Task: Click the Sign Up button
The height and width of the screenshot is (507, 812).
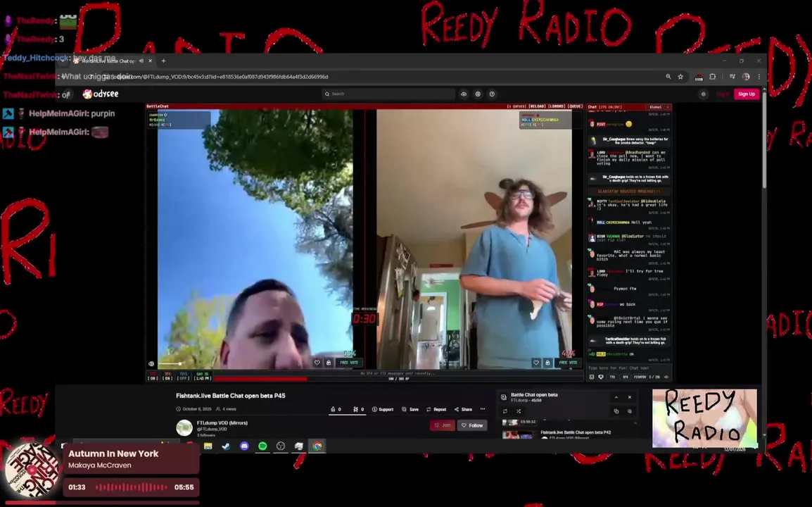Action: click(747, 94)
